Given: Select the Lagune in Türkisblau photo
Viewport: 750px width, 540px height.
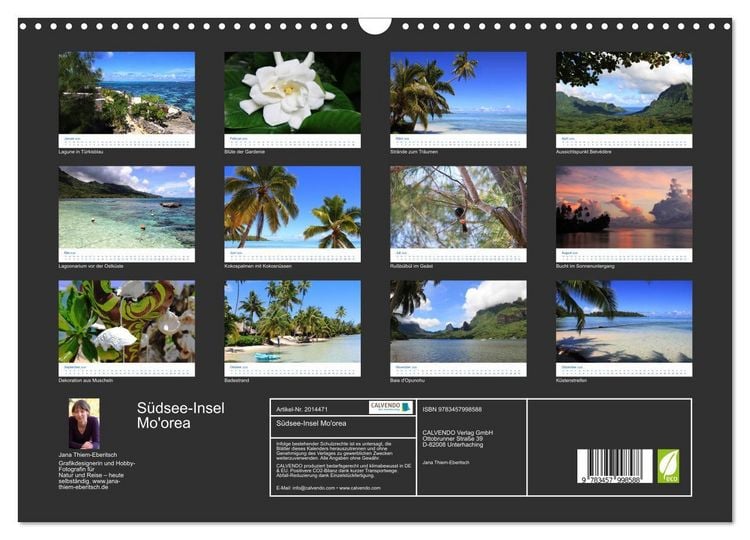Looking at the screenshot, I should pos(127,93).
